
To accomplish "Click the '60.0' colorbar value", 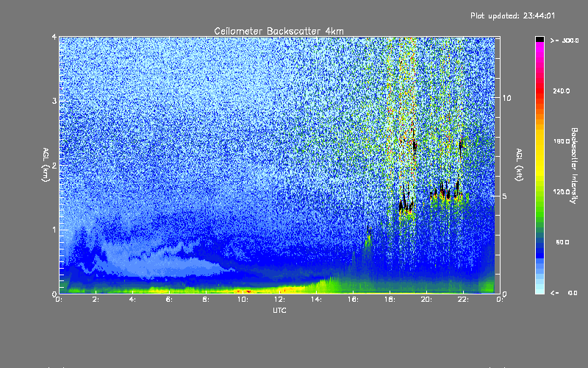I will point(562,242).
